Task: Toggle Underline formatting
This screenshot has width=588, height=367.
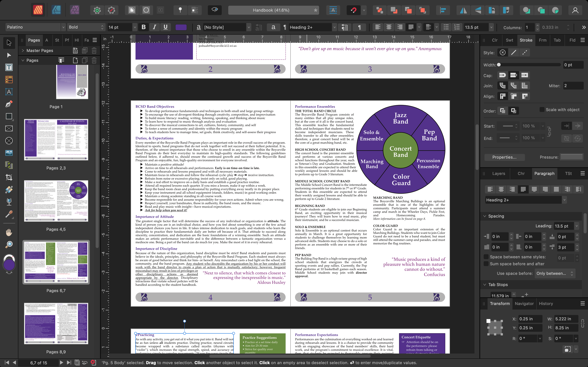Action: coord(166,27)
